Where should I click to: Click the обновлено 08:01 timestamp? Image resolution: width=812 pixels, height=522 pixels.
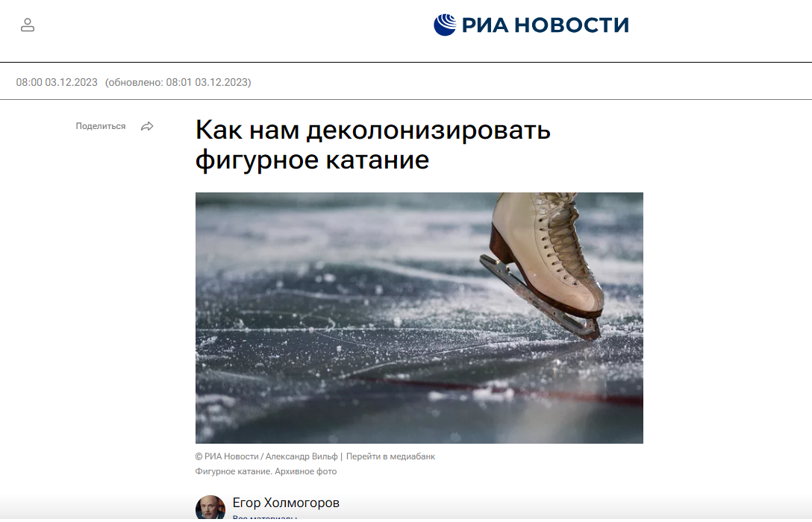coord(178,82)
